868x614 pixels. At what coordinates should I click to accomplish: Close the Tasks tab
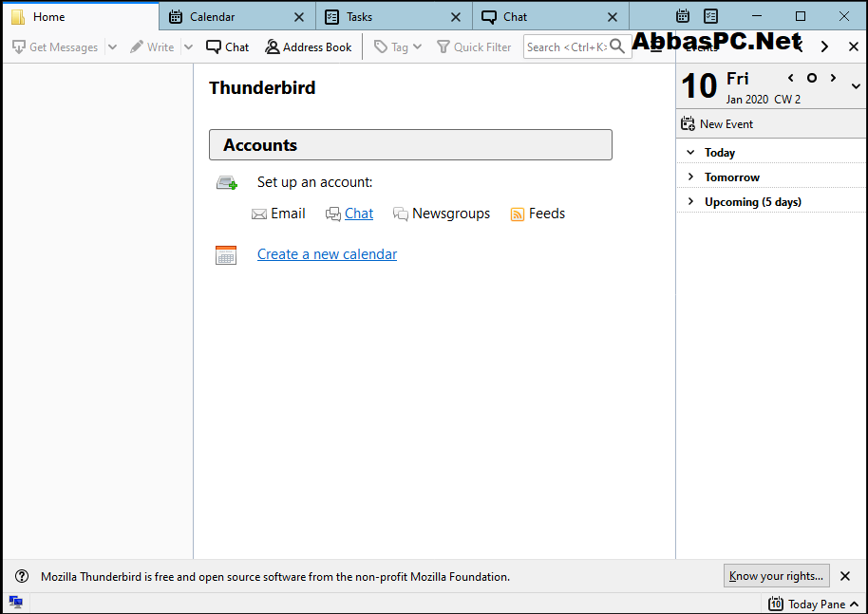point(456,17)
